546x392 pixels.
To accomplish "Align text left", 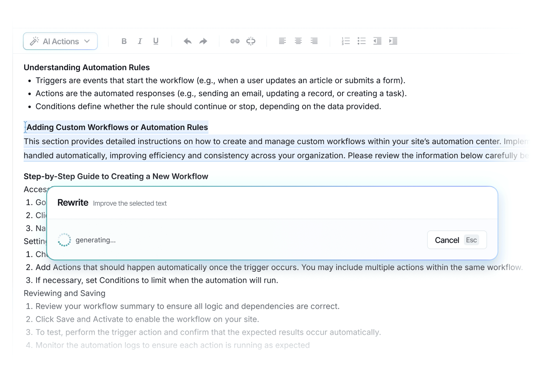I will point(282,41).
